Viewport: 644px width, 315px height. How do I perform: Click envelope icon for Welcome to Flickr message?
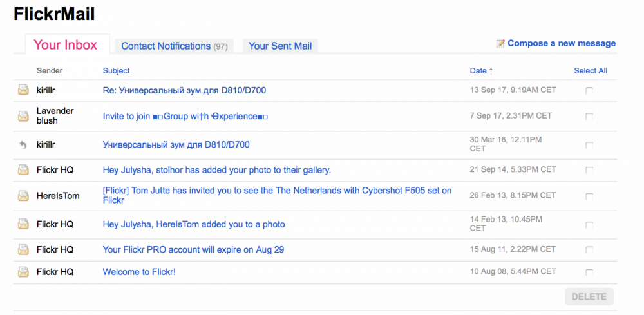point(23,271)
